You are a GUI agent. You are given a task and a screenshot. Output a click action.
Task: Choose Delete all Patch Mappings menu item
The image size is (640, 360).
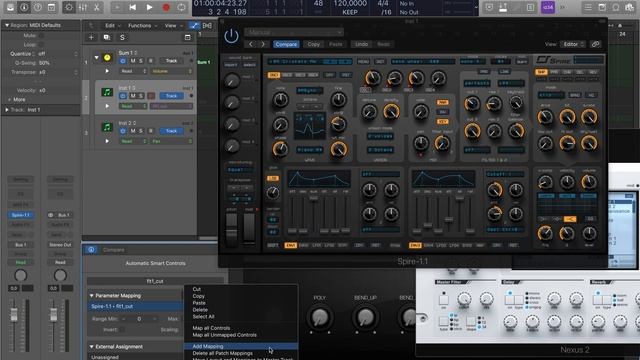click(x=222, y=353)
